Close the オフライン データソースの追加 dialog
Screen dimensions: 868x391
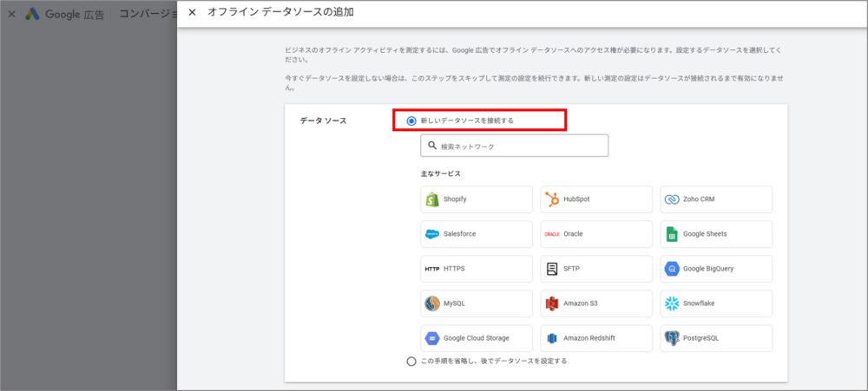[192, 12]
